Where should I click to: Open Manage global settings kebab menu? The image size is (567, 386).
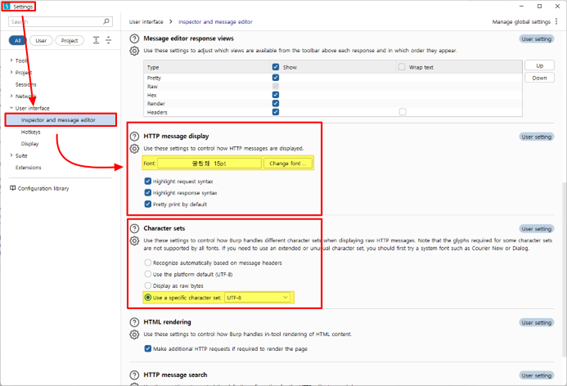557,22
